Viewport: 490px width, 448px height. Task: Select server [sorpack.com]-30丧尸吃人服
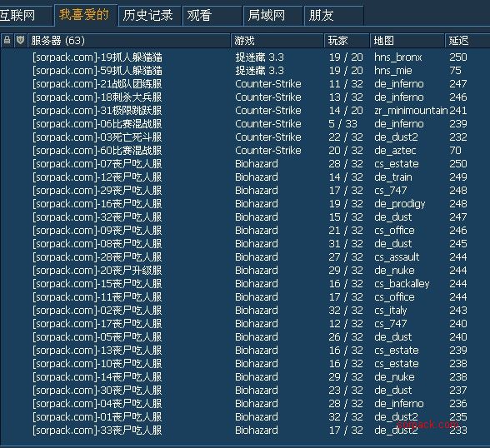coord(97,391)
